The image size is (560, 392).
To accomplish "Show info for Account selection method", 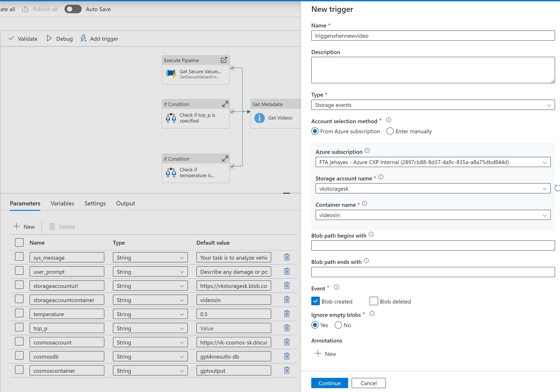I will click(389, 120).
